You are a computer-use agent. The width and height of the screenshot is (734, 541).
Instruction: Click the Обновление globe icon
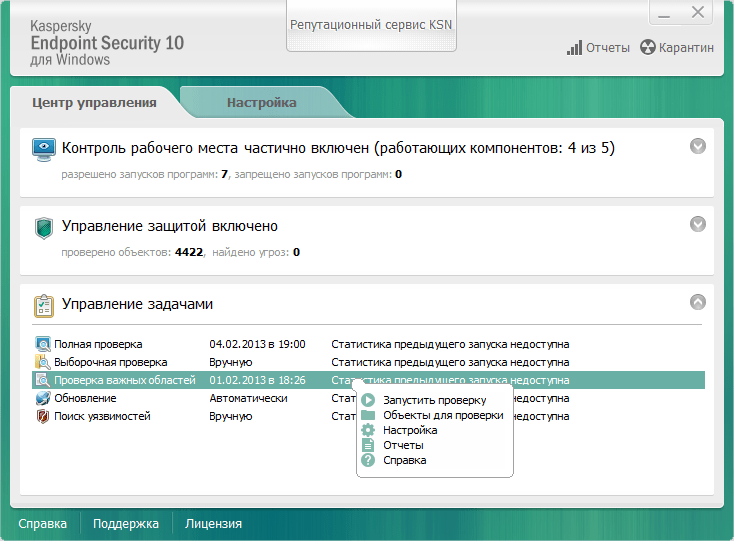tap(43, 398)
